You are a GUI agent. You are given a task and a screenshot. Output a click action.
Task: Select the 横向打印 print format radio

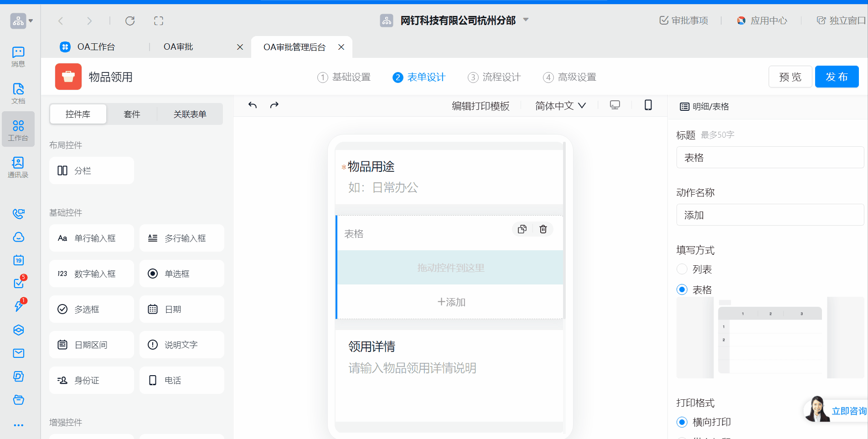682,422
